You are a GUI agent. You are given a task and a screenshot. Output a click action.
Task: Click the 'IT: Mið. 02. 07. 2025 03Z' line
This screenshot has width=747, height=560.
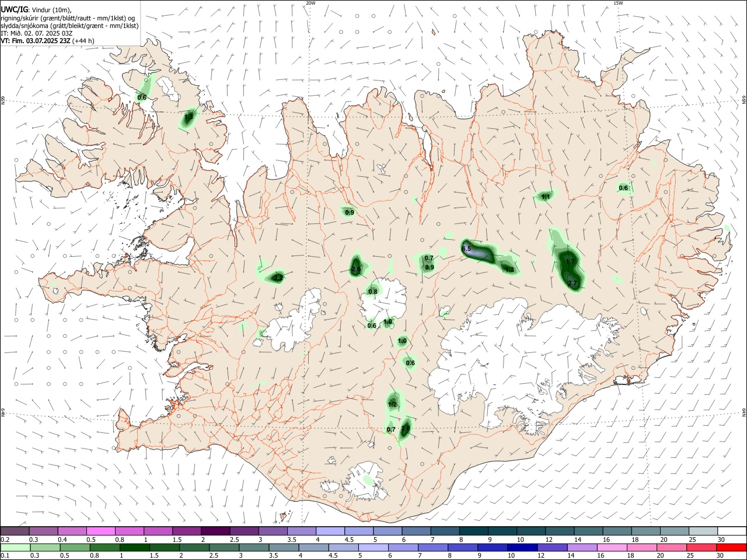click(37, 33)
